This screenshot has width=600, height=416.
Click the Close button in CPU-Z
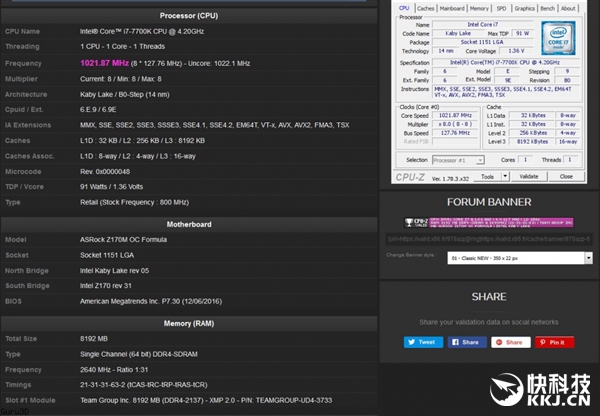(566, 176)
